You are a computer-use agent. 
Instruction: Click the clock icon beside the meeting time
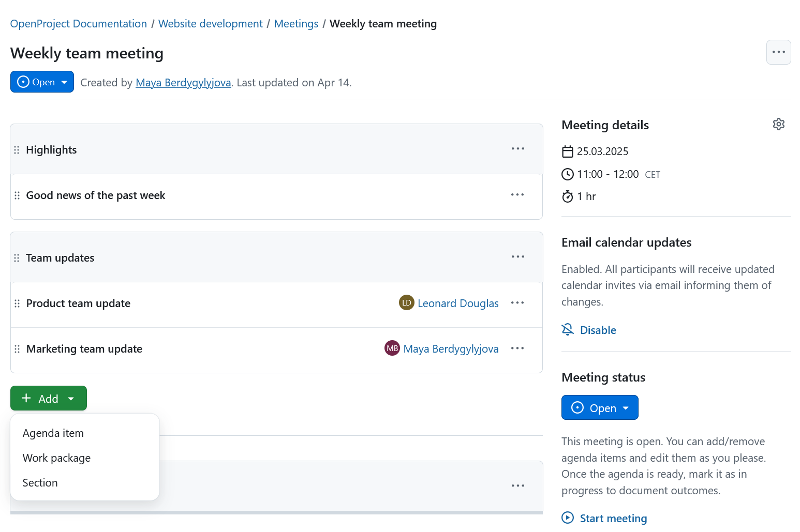[568, 174]
